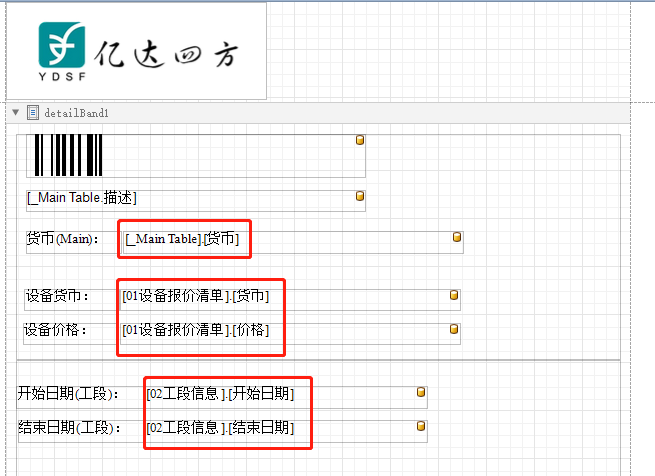Viewport: 655px width, 476px height.
Task: Click the binding icon on the 开始日期 field
Action: (x=421, y=392)
